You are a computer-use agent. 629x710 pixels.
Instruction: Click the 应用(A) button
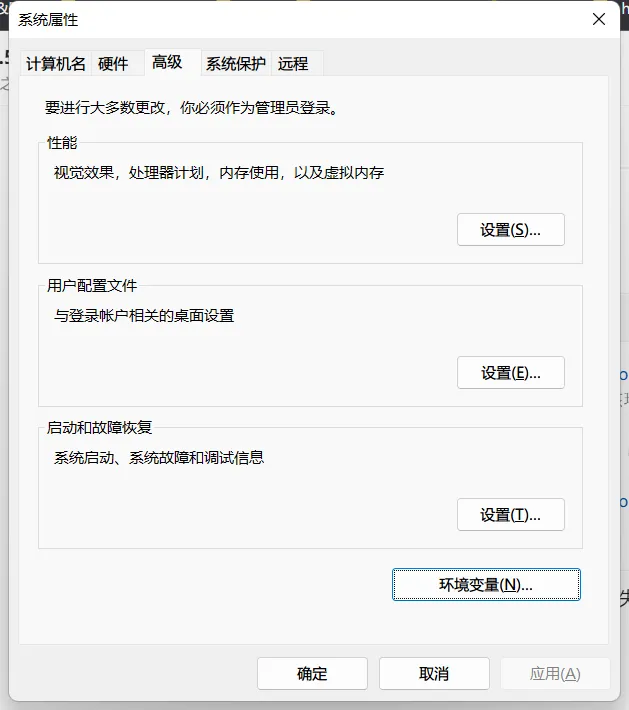click(555, 674)
